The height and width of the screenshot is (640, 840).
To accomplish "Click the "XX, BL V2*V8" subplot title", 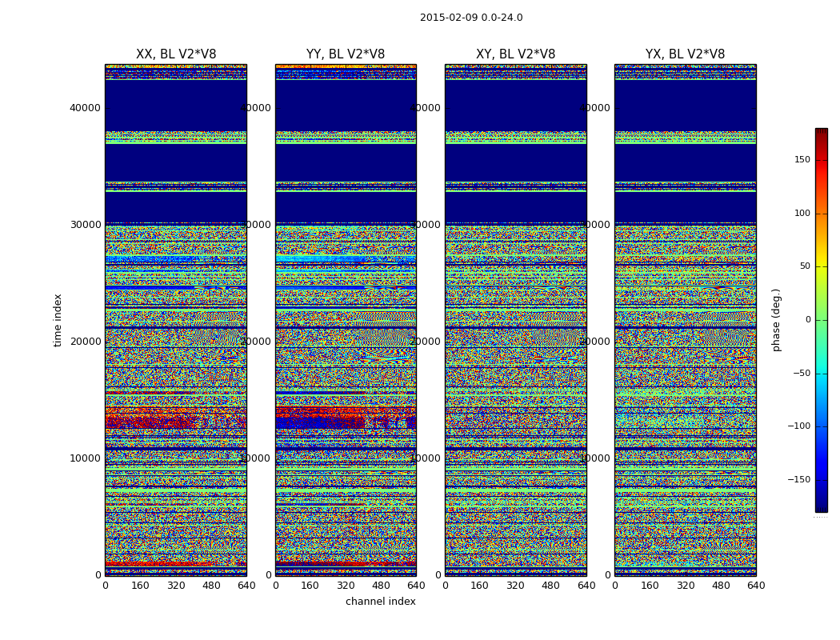I will (176, 54).
